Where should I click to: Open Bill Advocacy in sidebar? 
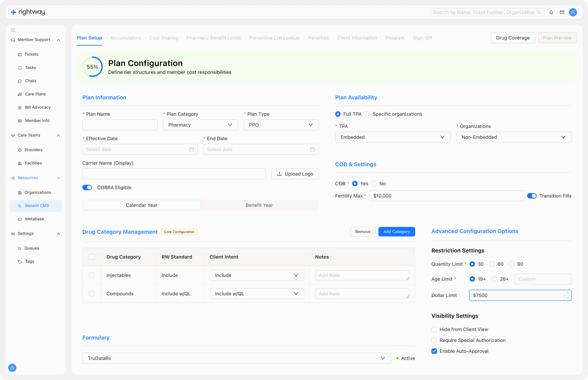tap(38, 107)
